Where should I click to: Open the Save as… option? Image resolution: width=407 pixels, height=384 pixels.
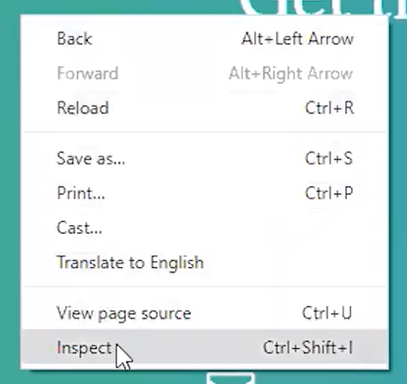point(205,158)
